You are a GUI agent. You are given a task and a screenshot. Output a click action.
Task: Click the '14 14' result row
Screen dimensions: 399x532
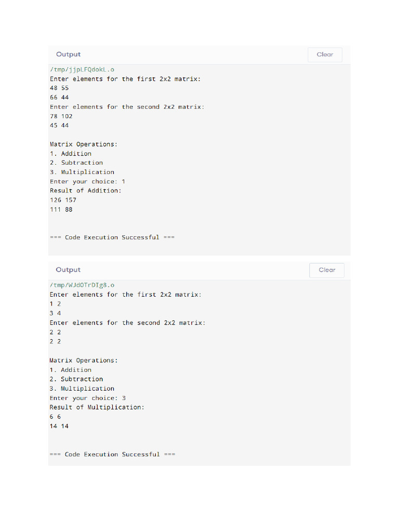(59, 426)
